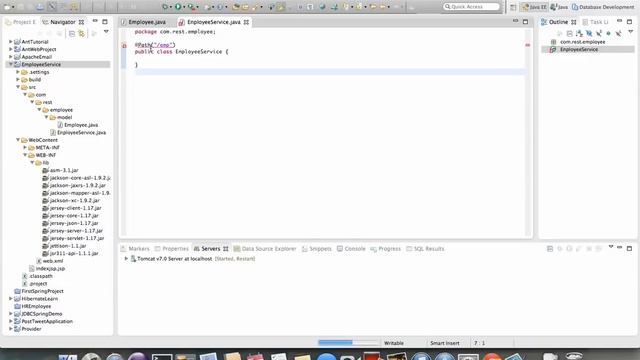
Task: Open the Properties tab
Action: (x=171, y=249)
